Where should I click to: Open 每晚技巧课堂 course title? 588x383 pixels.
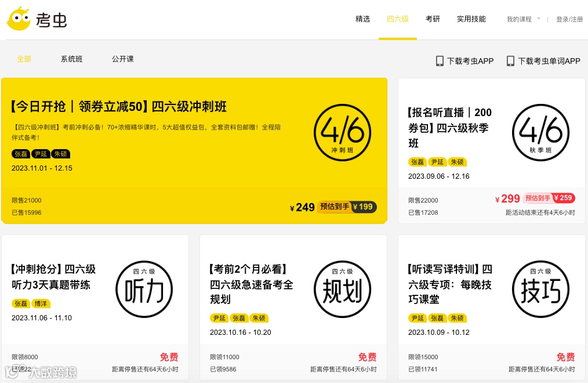tap(449, 284)
